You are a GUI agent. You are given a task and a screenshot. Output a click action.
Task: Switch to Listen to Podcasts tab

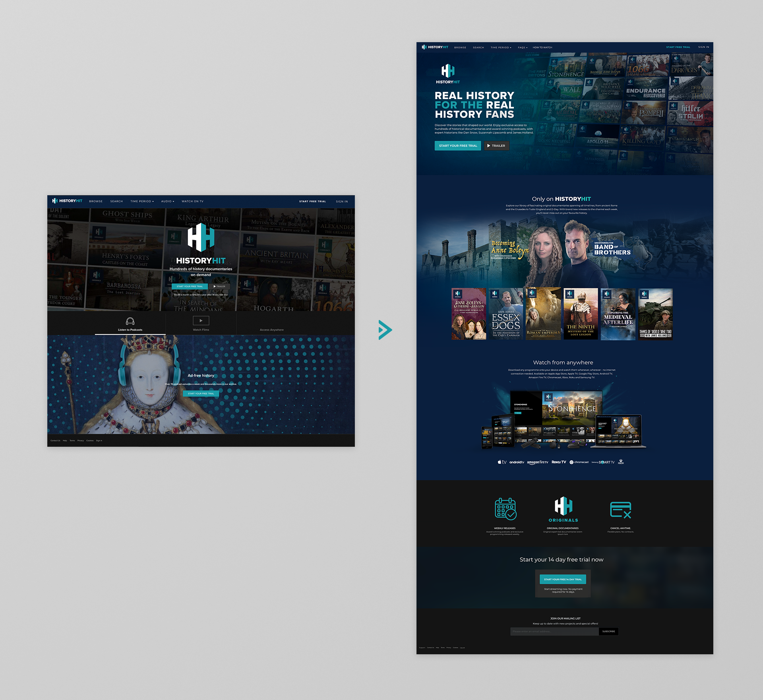(x=130, y=324)
